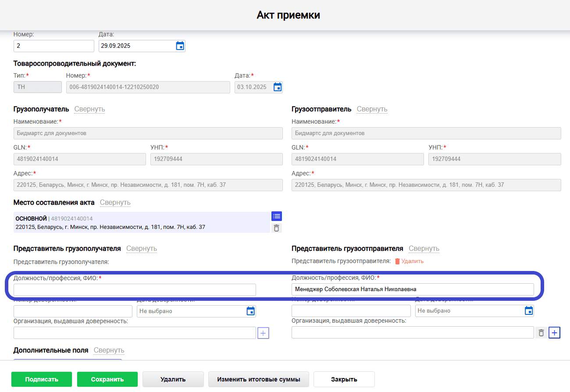Click the Сохранить button
570x392 pixels.
pyautogui.click(x=107, y=379)
